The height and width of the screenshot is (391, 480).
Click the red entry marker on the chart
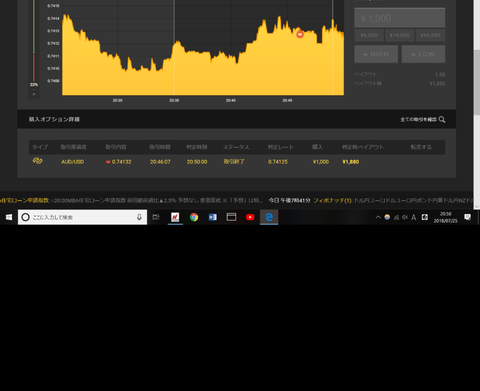(x=300, y=34)
